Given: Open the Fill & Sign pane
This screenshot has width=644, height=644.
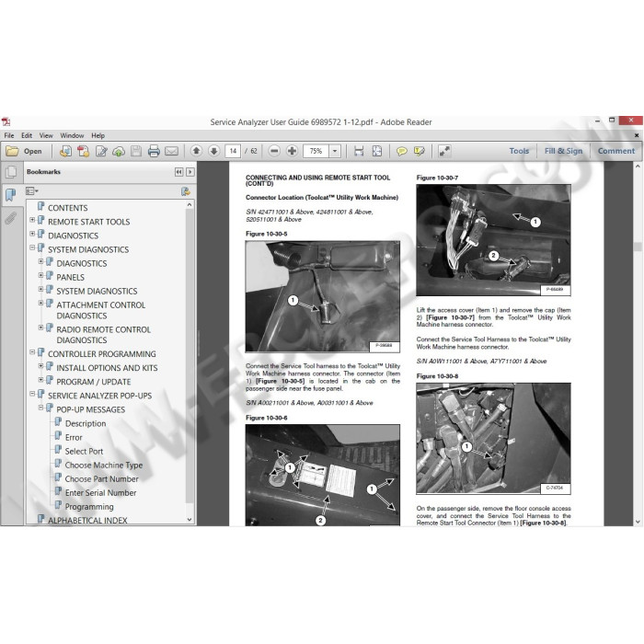Looking at the screenshot, I should click(563, 151).
